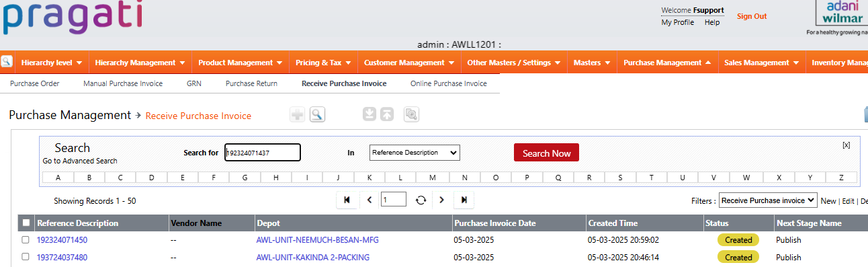Image resolution: width=868 pixels, height=267 pixels.
Task: Sort by Created Time column header
Action: click(x=613, y=223)
